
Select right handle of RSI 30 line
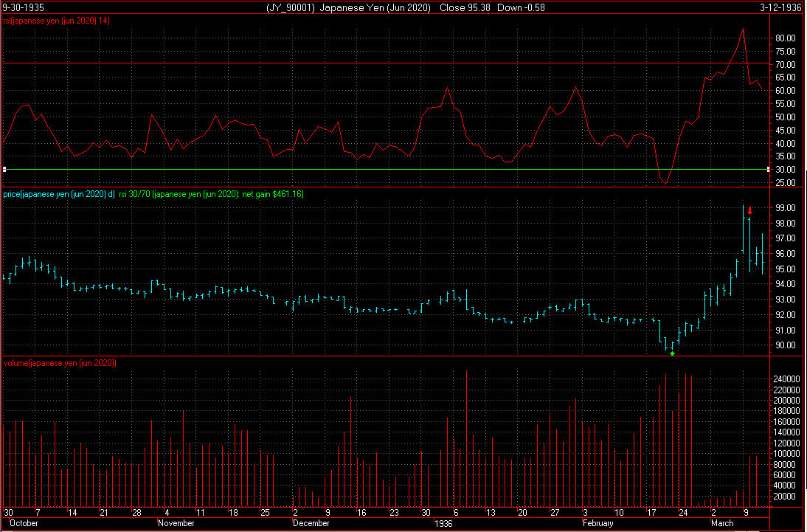[769, 170]
